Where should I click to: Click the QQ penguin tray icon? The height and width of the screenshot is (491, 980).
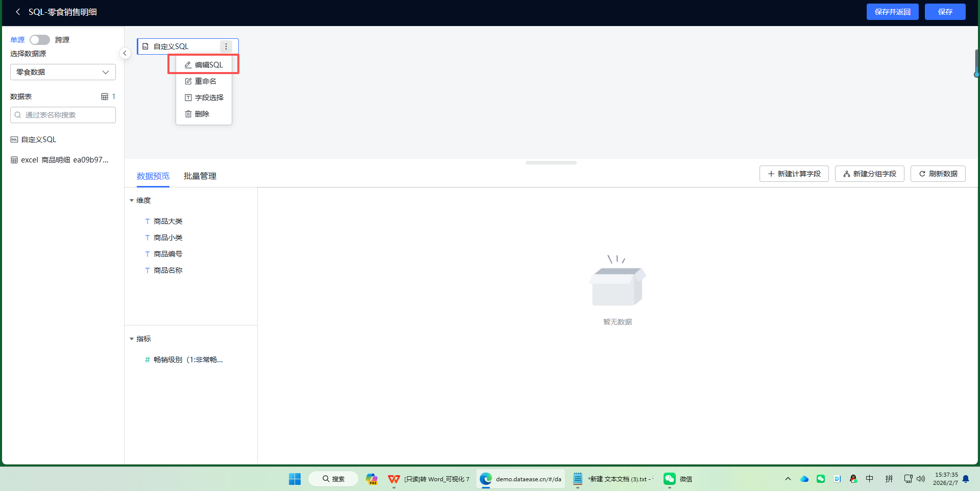click(853, 479)
